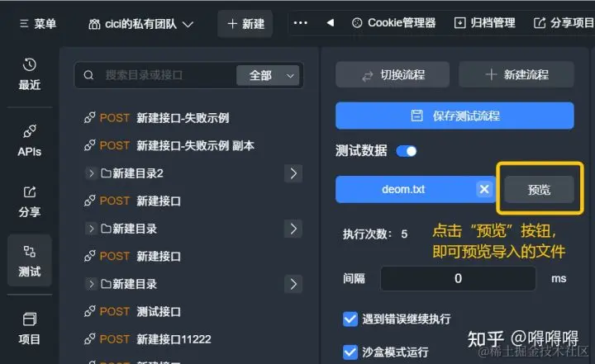The width and height of the screenshot is (595, 364).
Task: Open the 全部 filter dropdown
Action: click(x=268, y=75)
